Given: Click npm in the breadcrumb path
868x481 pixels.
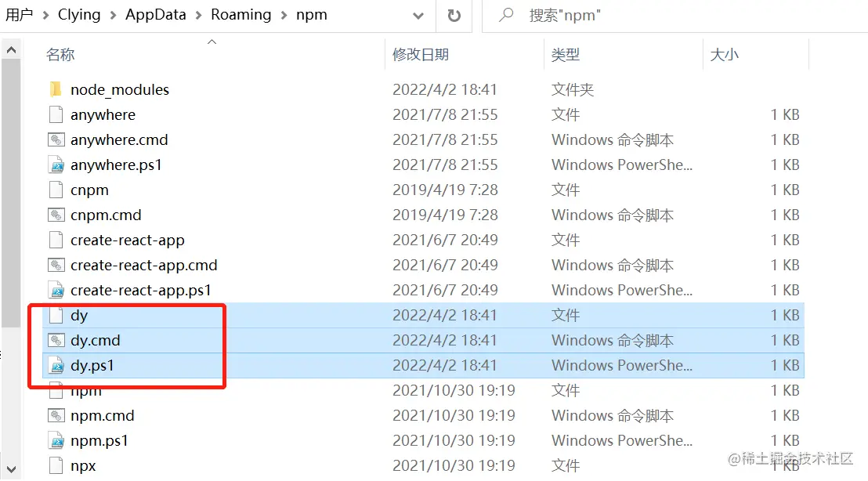Looking at the screenshot, I should [x=312, y=15].
